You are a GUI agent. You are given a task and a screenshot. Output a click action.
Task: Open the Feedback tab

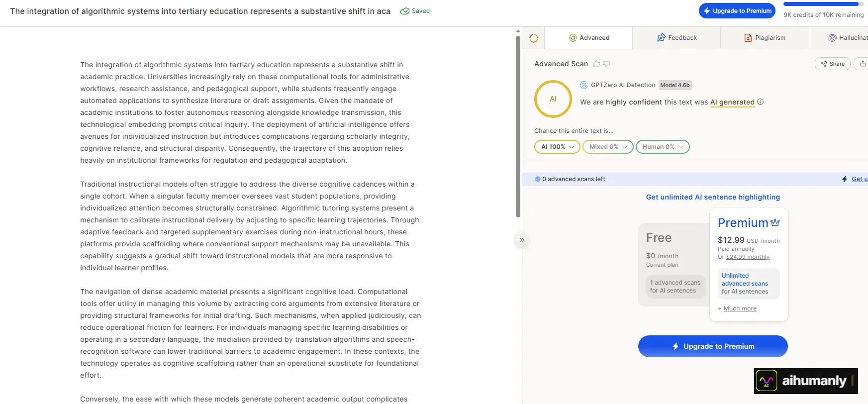(x=676, y=38)
